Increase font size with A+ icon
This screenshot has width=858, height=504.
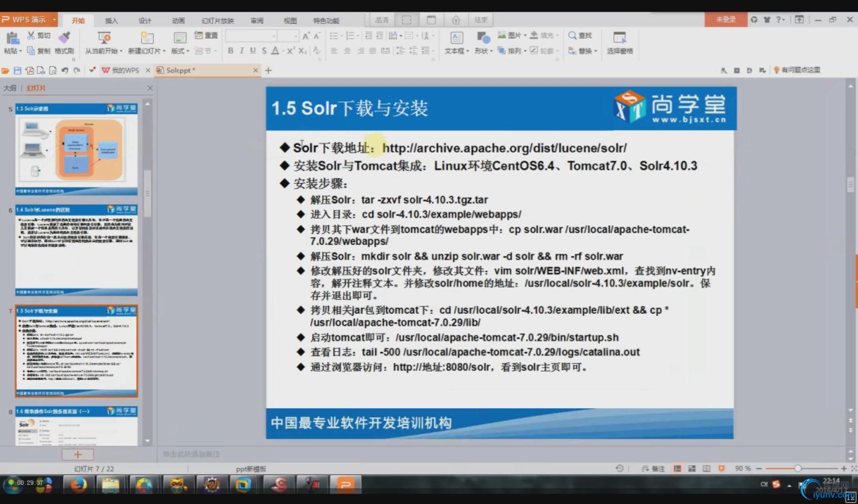pos(305,36)
